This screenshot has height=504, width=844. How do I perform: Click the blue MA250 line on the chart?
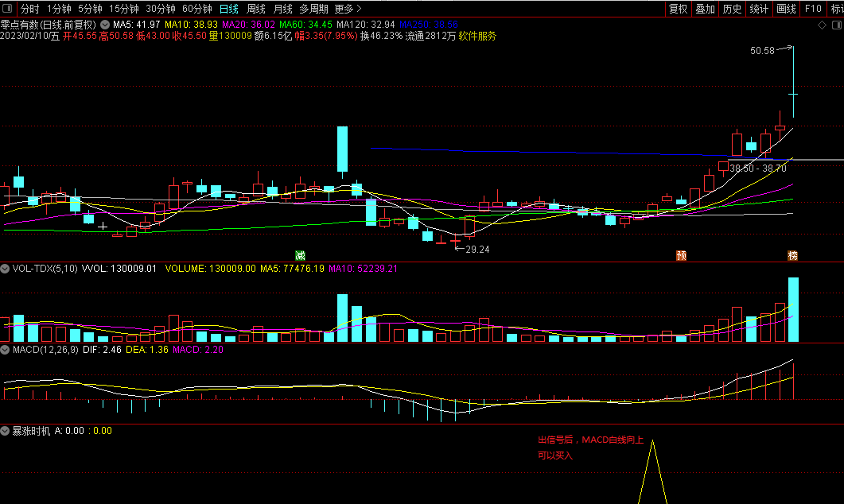pos(539,152)
